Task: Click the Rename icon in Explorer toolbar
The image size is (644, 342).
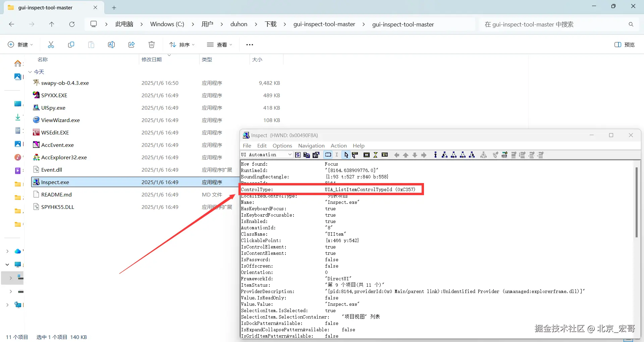Action: coord(111,45)
